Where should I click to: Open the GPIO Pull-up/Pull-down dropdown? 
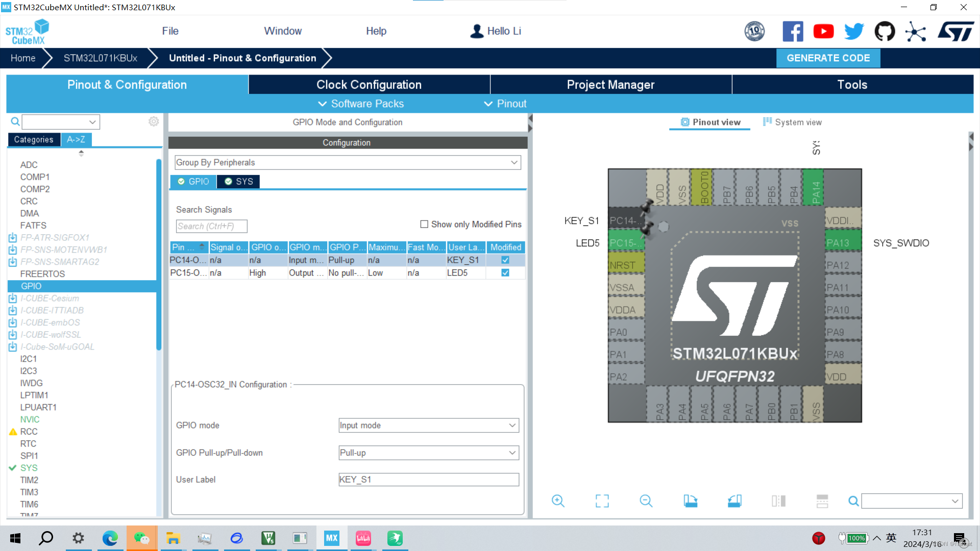(x=429, y=453)
